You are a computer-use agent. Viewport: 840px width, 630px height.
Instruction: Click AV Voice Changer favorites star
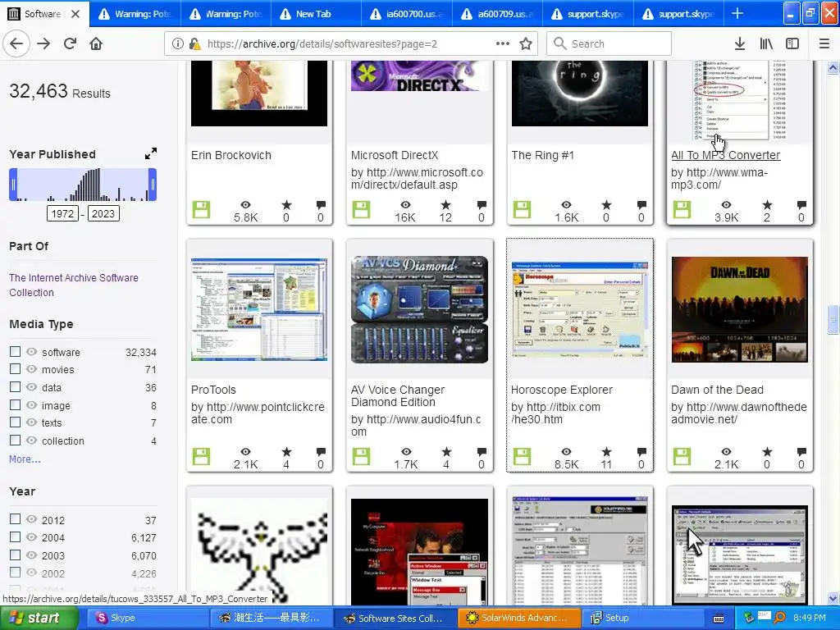446,452
